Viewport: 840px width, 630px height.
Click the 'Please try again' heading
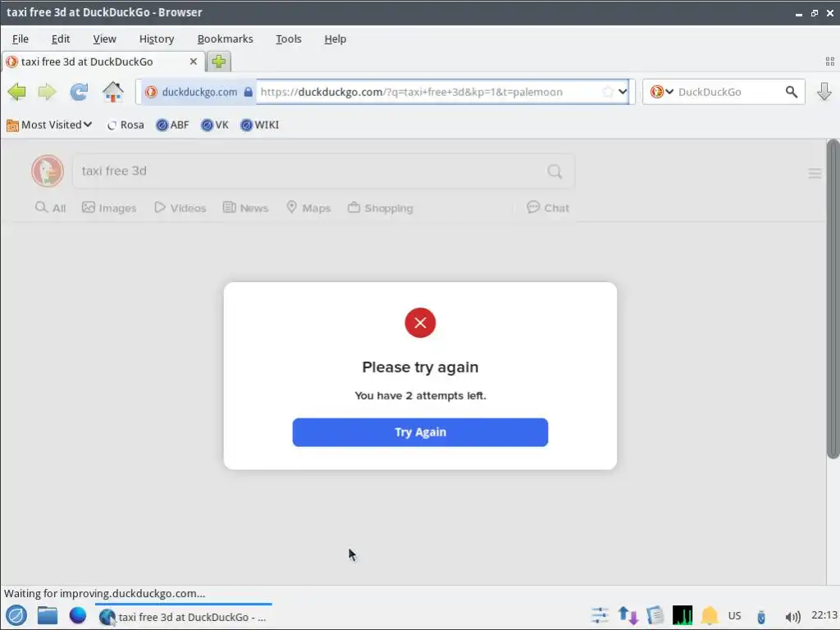[x=420, y=367]
